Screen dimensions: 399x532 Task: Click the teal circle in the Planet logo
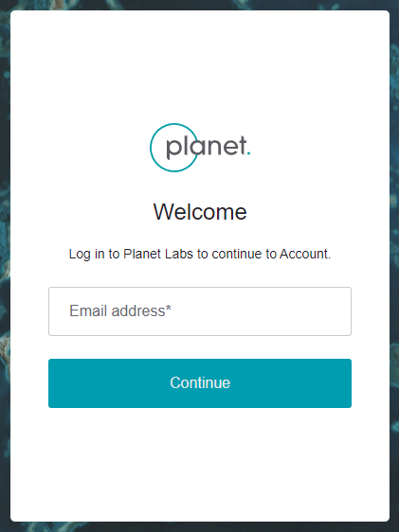point(174,148)
